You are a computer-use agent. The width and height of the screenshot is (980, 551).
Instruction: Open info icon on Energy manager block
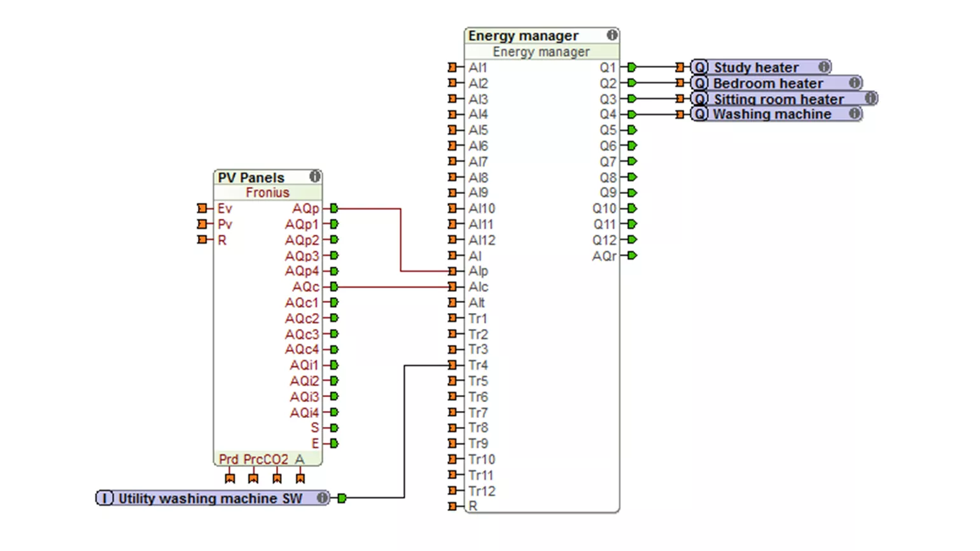[x=612, y=35]
